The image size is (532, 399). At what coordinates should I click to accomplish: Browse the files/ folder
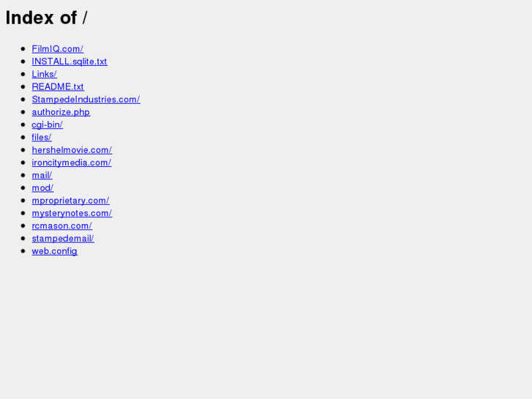point(42,137)
